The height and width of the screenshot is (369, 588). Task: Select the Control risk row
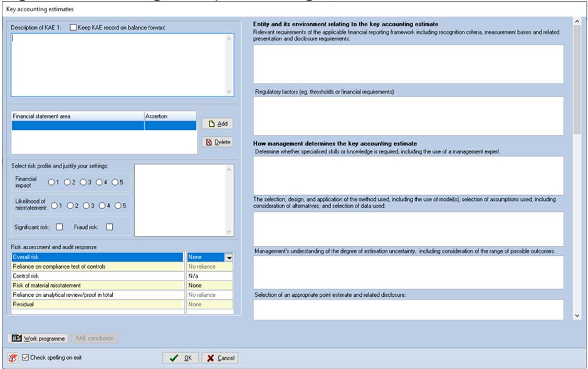[98, 276]
